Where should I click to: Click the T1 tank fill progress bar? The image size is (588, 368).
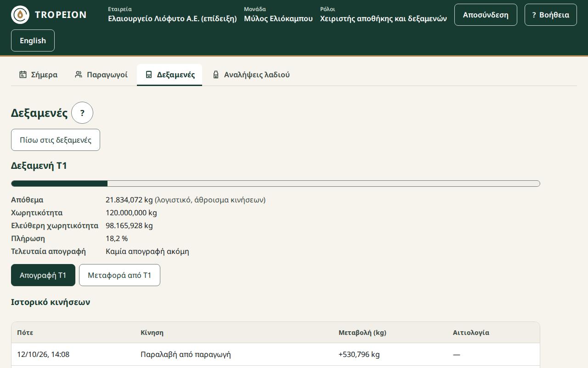coord(276,184)
